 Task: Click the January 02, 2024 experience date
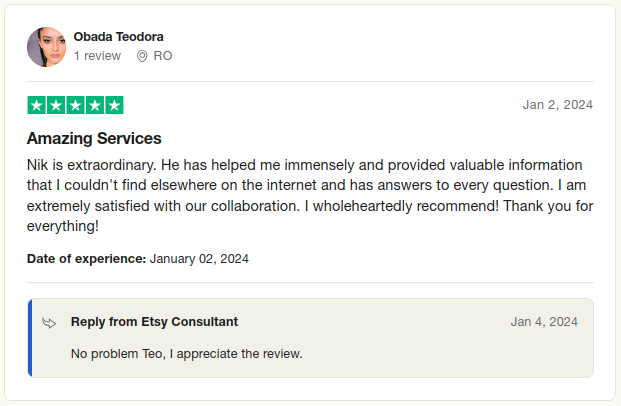pyautogui.click(x=199, y=258)
